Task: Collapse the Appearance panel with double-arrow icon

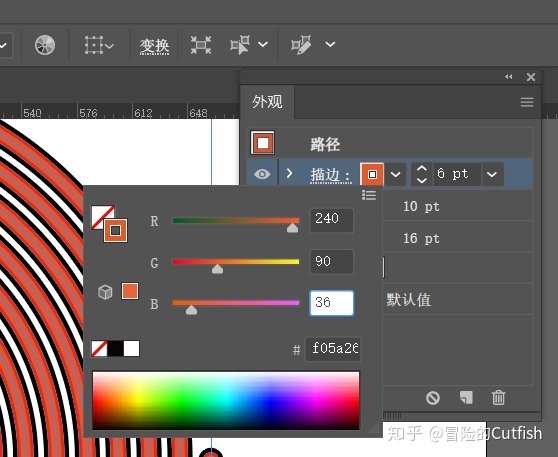Action: tap(509, 77)
